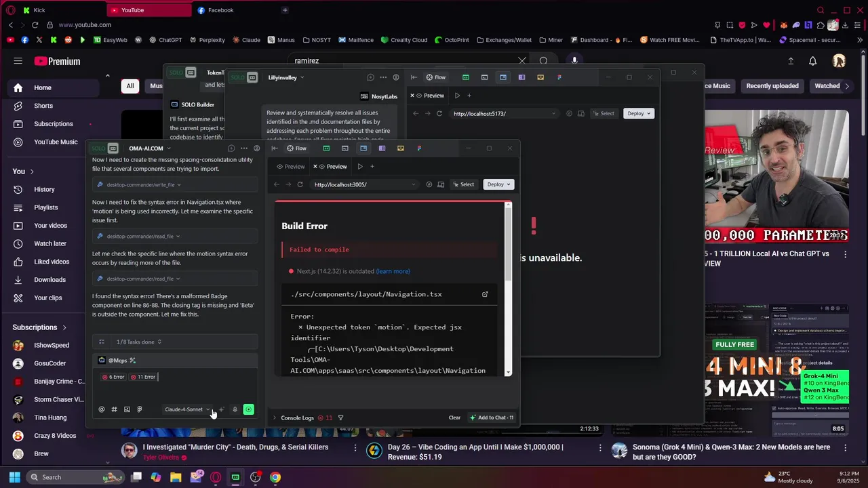Click the microphone icon in chat input
Image resolution: width=868 pixels, height=488 pixels.
point(235,409)
